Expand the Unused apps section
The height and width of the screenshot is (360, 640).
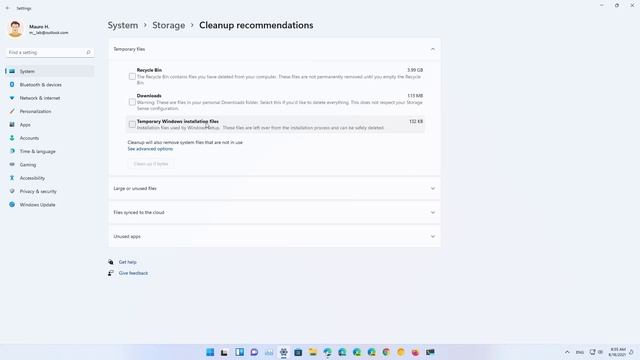coord(274,236)
